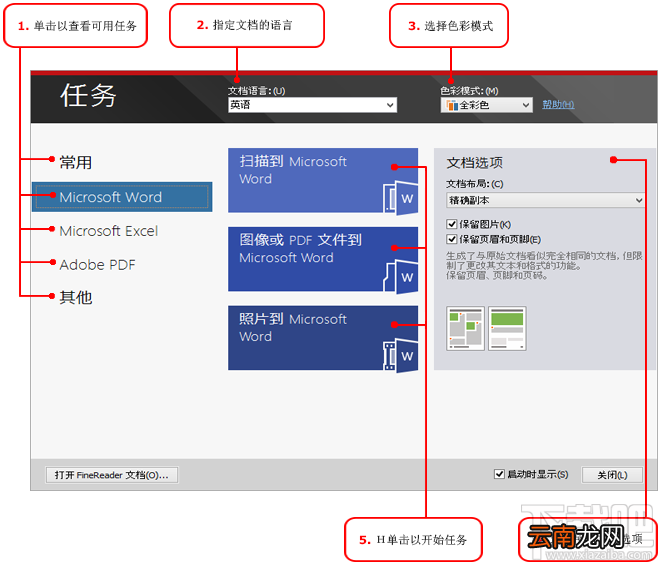Select the Microsoft Word task category

(x=122, y=197)
